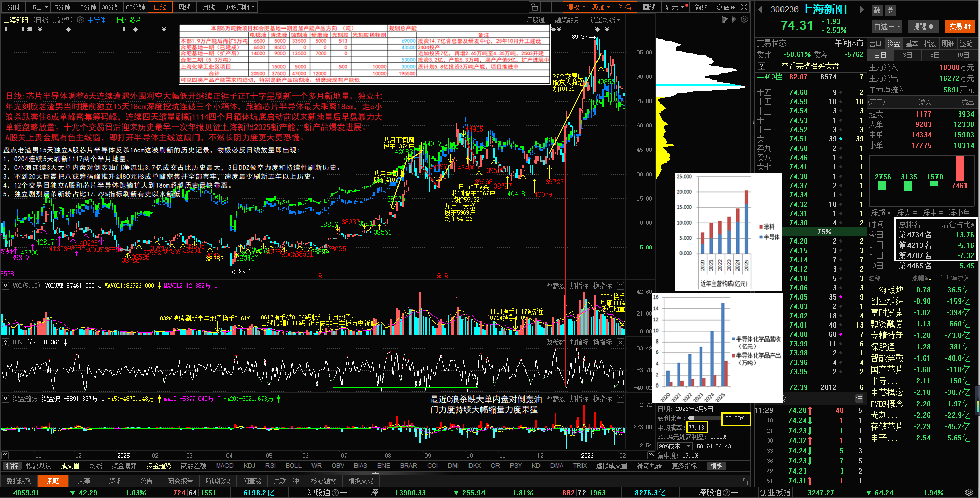The width and height of the screenshot is (980, 498).
Task: Close the VOL indicator panel
Action: click(620, 286)
